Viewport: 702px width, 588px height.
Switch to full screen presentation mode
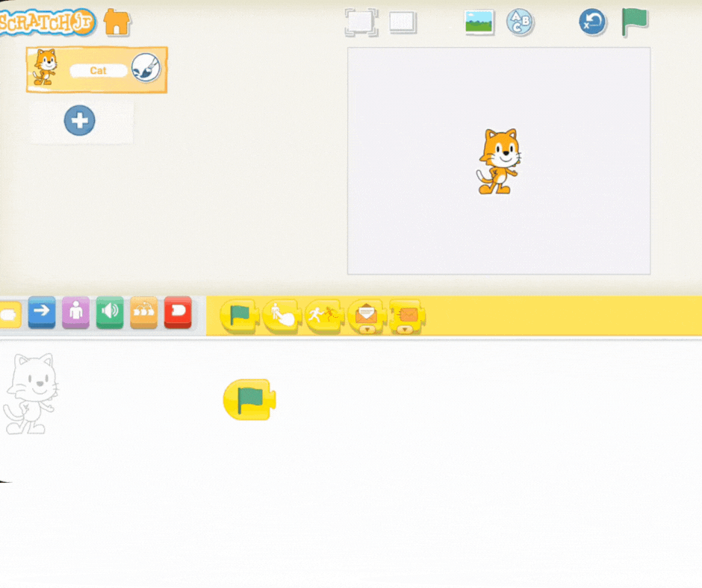(x=361, y=22)
